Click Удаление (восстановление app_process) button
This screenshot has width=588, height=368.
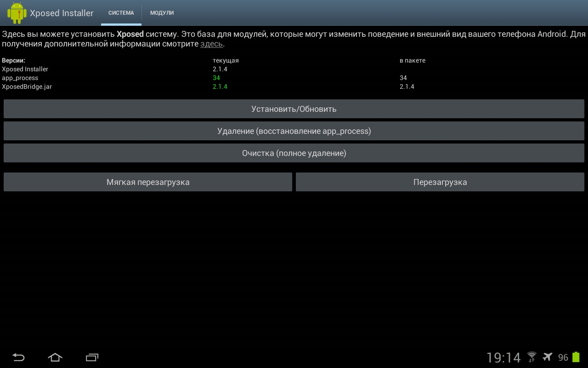coord(294,131)
